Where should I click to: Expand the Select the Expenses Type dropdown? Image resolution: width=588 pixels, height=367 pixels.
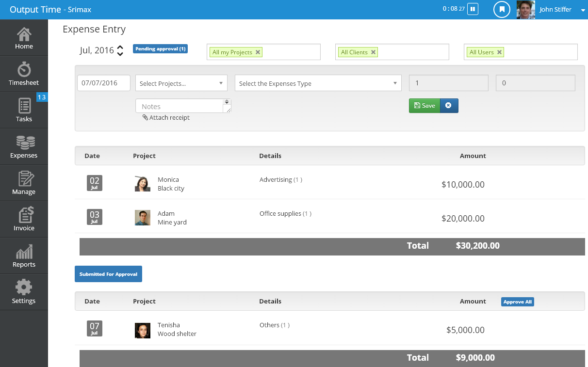tap(318, 82)
